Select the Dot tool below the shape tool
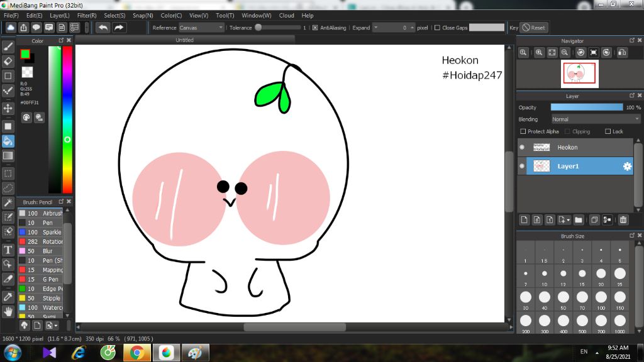 point(8,90)
